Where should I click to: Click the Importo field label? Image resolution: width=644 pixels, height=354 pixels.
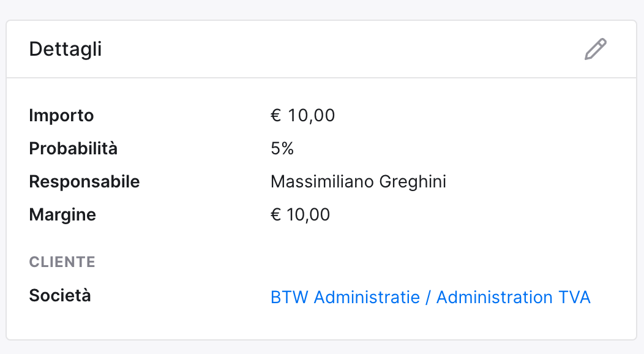pos(61,115)
